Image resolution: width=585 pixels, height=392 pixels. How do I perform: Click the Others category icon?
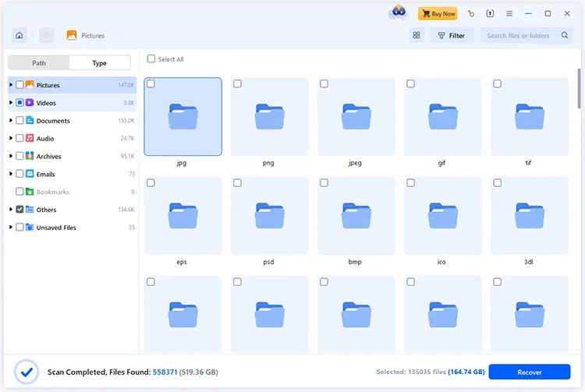click(x=30, y=210)
